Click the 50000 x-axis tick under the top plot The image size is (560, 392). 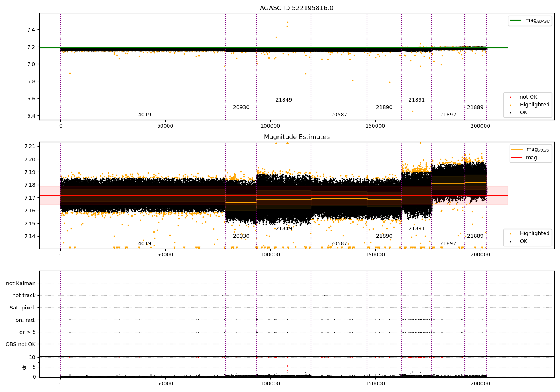(x=165, y=126)
